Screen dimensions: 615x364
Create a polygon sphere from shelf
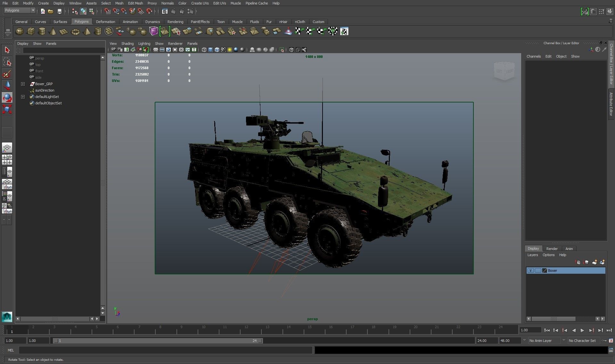pyautogui.click(x=20, y=31)
